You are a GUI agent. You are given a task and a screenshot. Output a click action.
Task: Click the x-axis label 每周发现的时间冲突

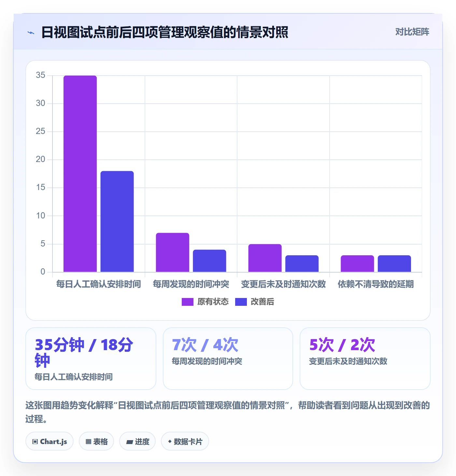pos(191,284)
